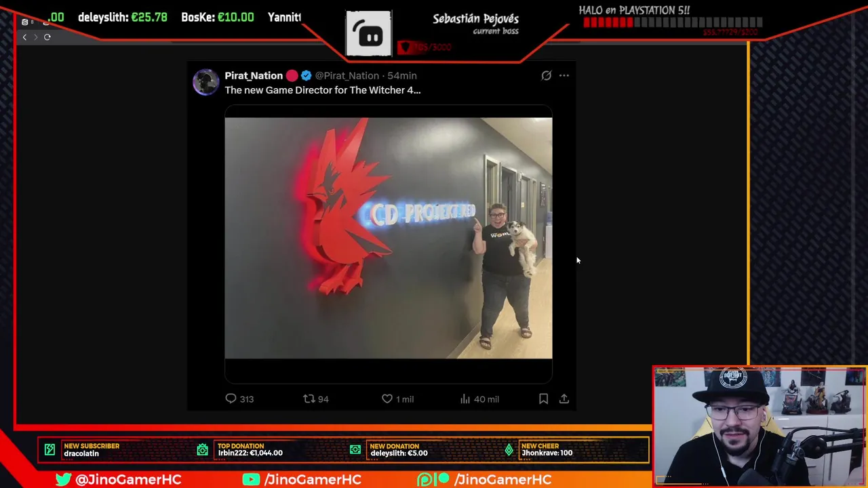Click the Streamlabs logo at top center
The image size is (868, 488).
tap(369, 33)
